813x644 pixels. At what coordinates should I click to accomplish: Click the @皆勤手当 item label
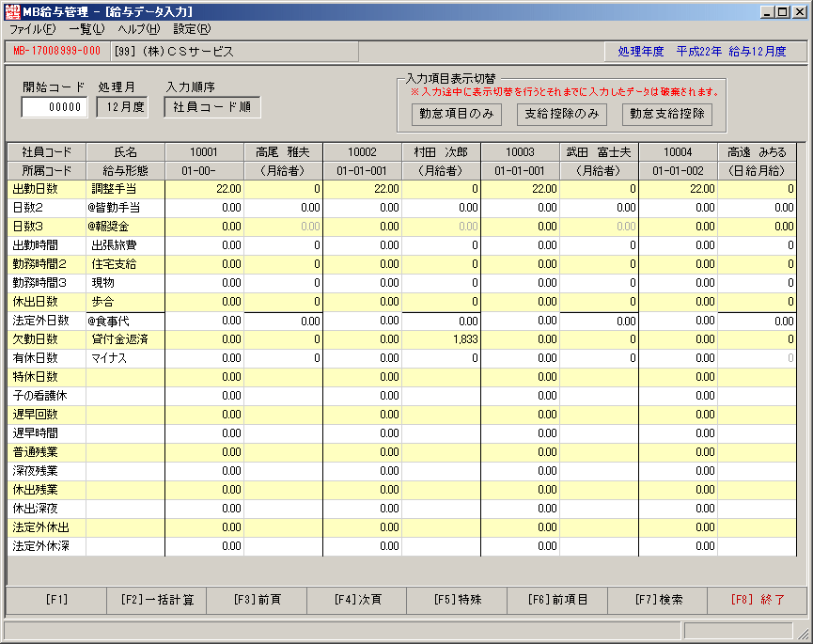(126, 208)
